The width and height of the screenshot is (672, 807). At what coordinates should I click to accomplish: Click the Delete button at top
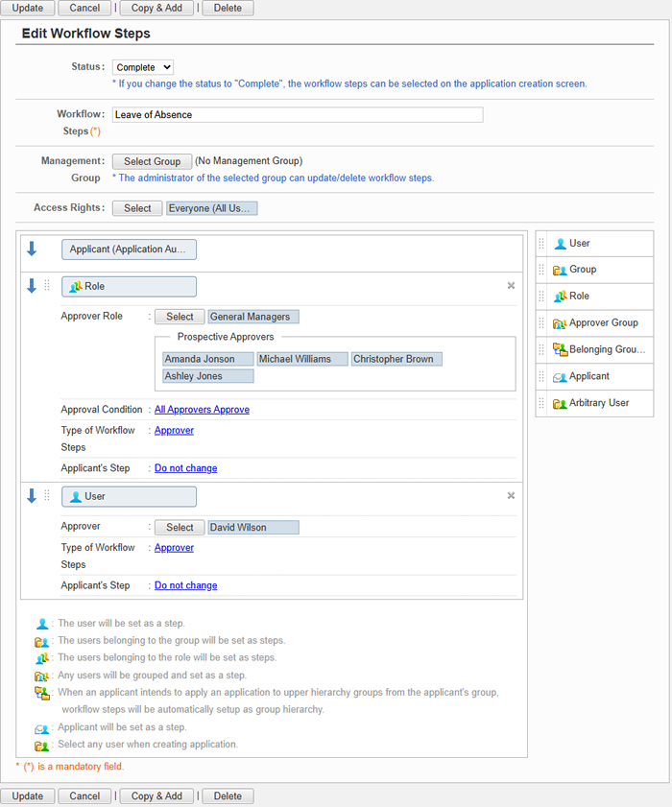pyautogui.click(x=228, y=8)
